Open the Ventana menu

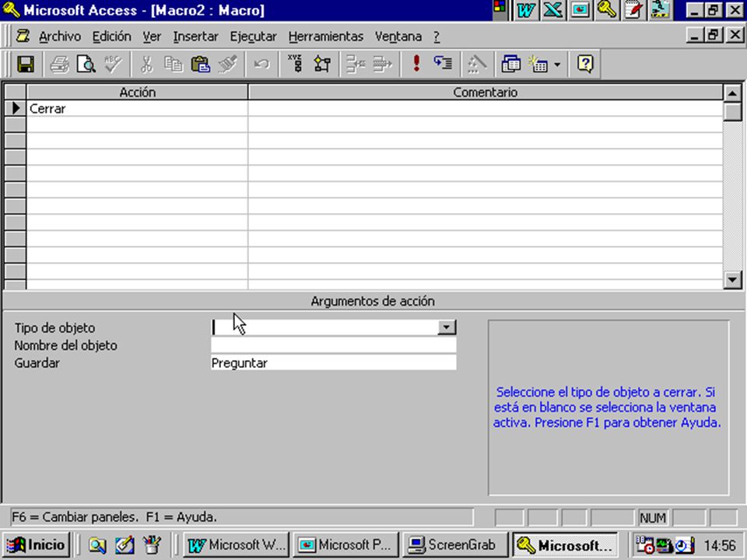(x=398, y=37)
